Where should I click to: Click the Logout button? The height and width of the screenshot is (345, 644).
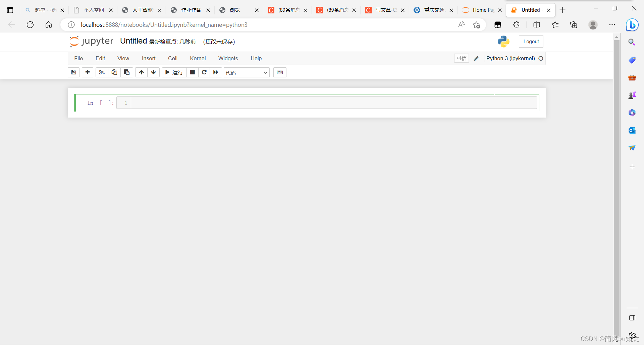pyautogui.click(x=531, y=42)
